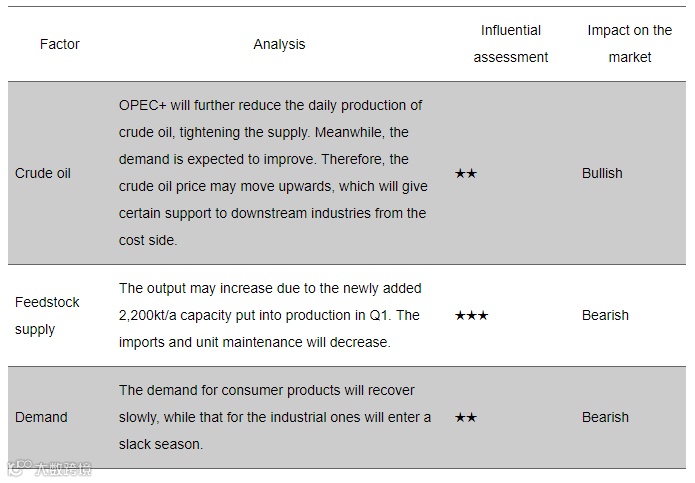This screenshot has width=695, height=483.
Task: Click the two-star rating for Crude oil
Action: (466, 173)
